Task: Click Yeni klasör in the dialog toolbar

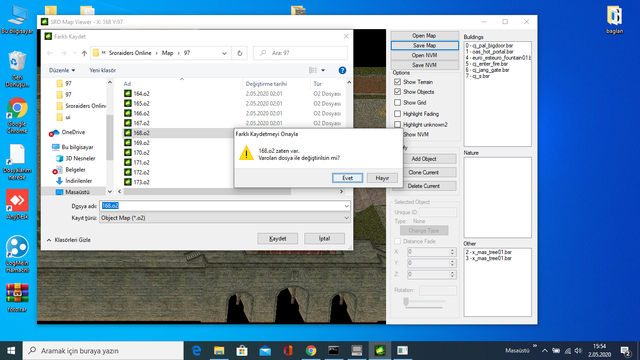Action: coord(102,70)
